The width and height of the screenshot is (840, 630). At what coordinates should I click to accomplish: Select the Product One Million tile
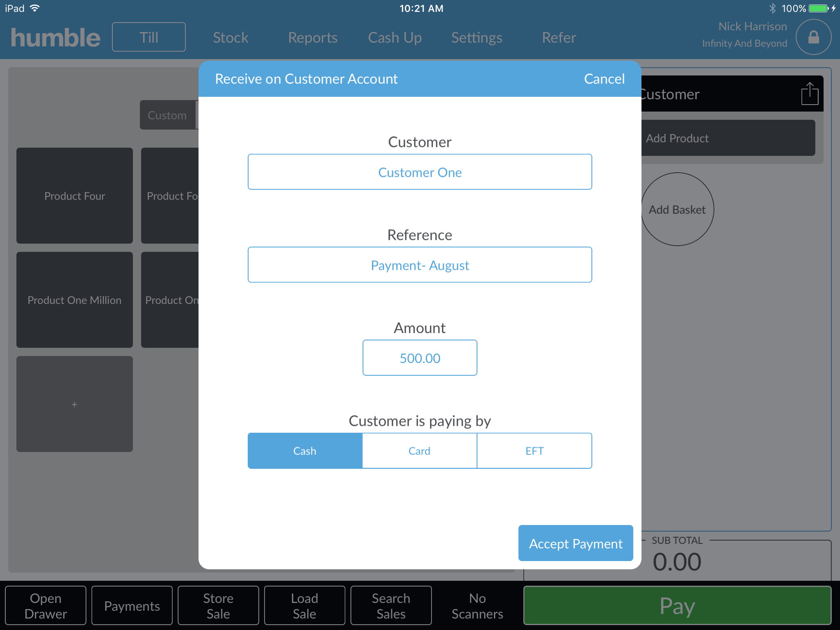[74, 300]
